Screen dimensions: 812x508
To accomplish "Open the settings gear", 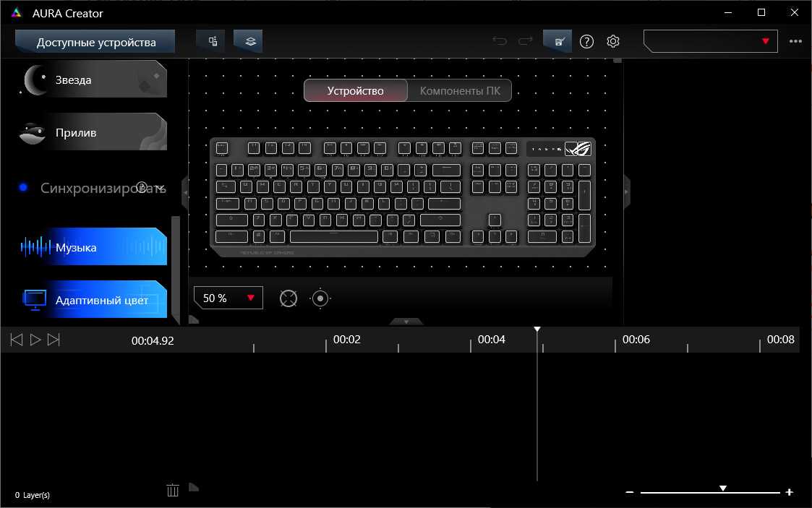I will [x=613, y=41].
